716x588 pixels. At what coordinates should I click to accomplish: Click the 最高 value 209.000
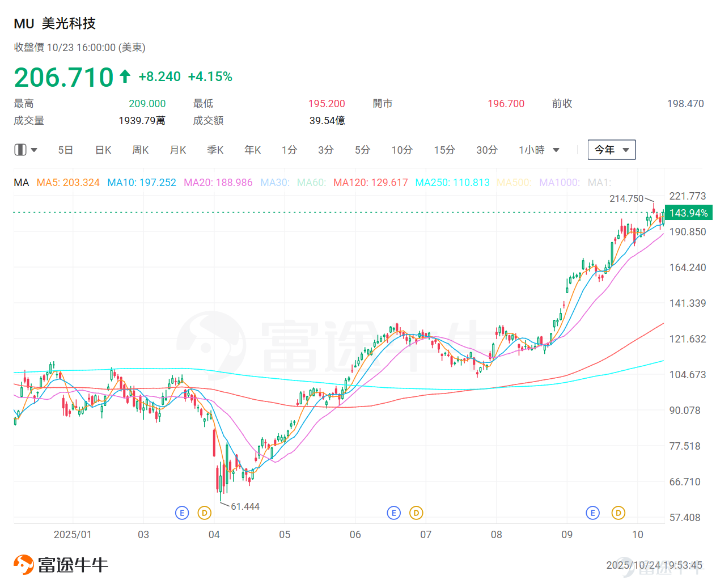(147, 104)
